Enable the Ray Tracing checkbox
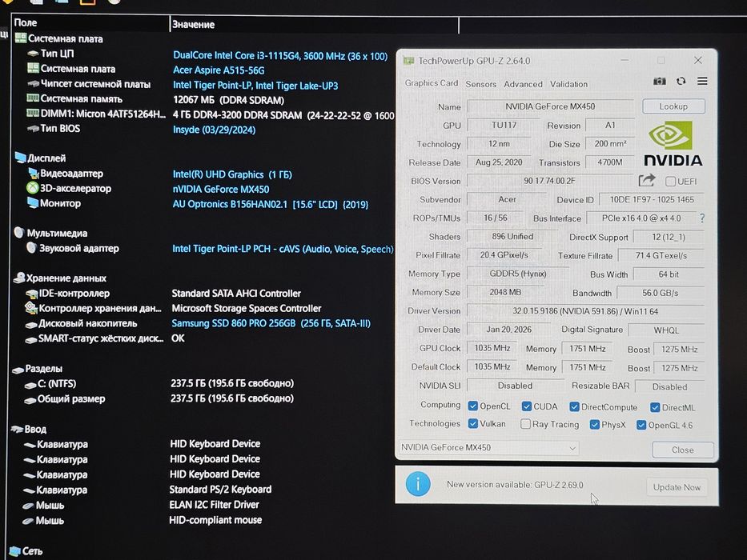The width and height of the screenshot is (747, 560). [x=525, y=424]
